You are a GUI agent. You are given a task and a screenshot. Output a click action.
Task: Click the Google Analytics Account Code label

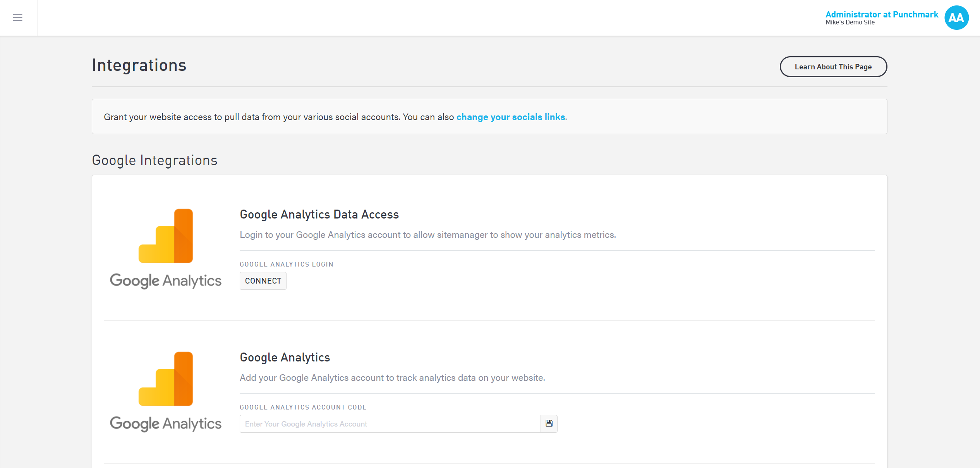click(303, 407)
